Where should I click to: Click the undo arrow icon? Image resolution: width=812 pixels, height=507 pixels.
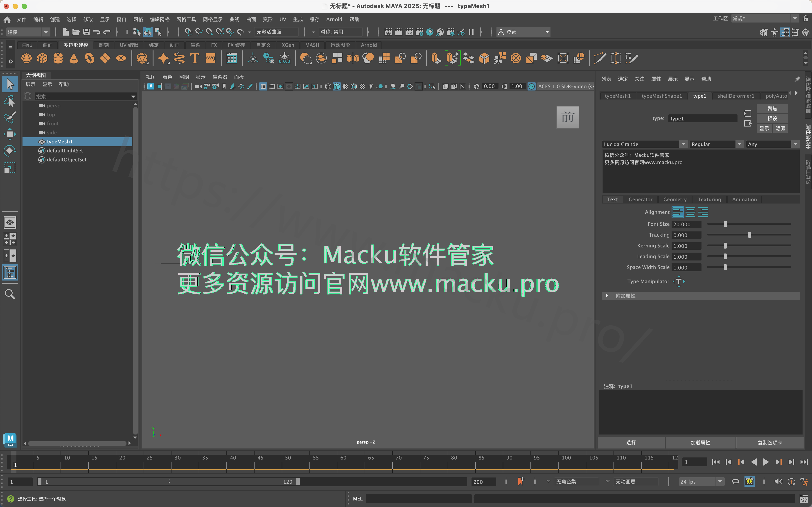(97, 32)
